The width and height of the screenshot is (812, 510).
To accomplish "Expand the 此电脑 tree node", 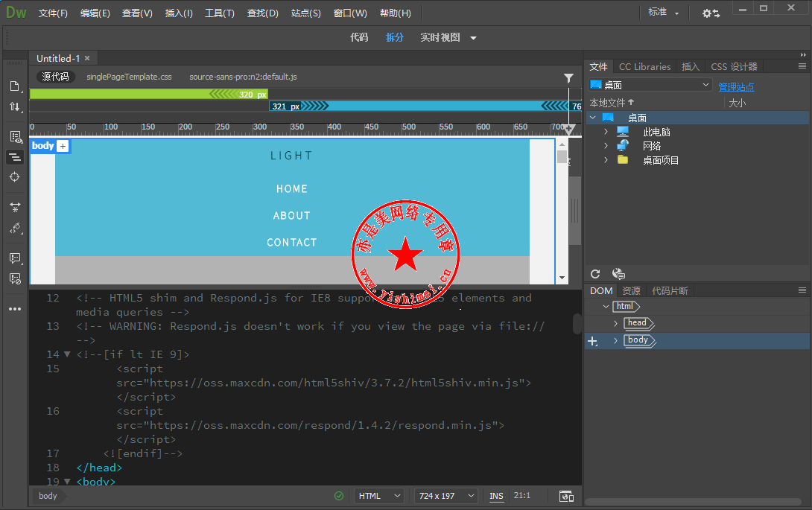I will tap(606, 132).
